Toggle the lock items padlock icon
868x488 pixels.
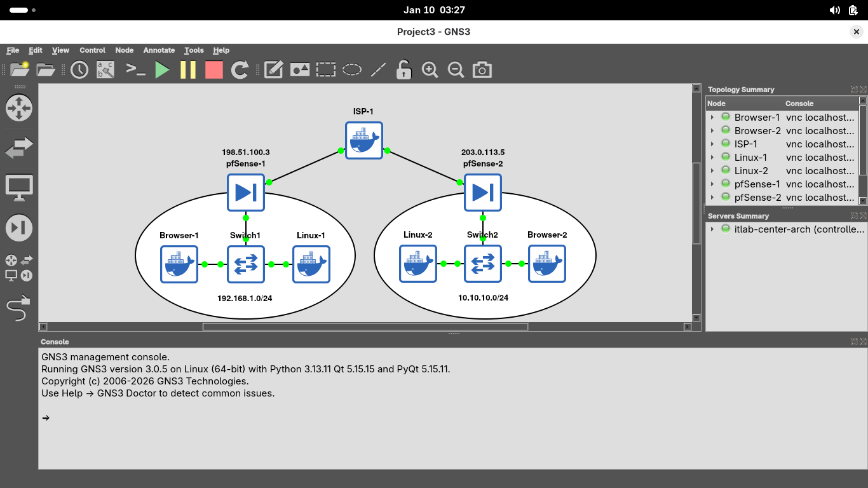point(403,70)
